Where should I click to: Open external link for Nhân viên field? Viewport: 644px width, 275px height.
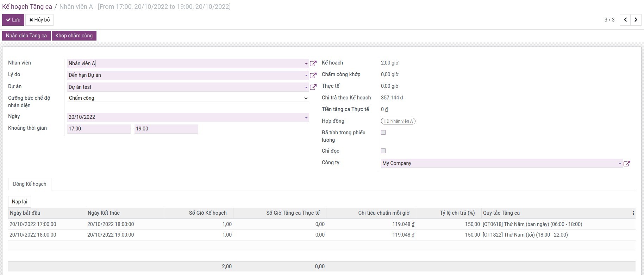pos(313,63)
